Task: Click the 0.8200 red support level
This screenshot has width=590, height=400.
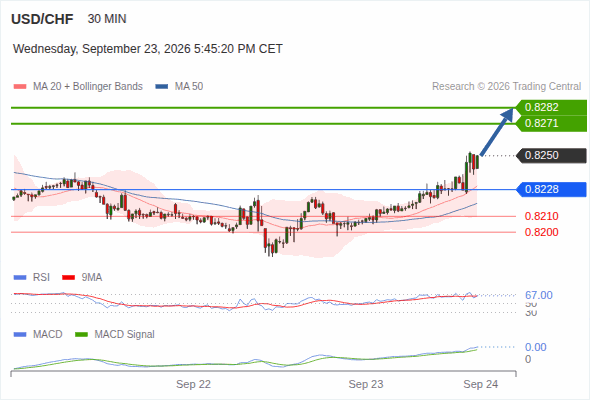Action: pos(541,232)
